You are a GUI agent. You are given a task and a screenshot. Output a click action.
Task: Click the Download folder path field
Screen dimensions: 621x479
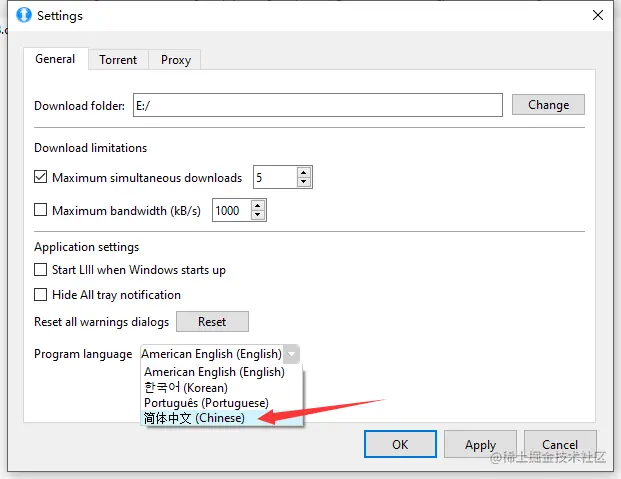318,105
